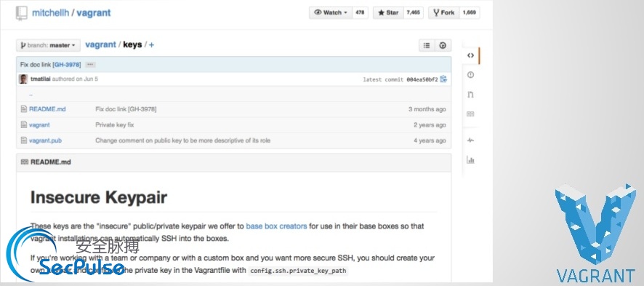The image size is (644, 286).
Task: Open the 478 watchers count
Action: coord(361,13)
